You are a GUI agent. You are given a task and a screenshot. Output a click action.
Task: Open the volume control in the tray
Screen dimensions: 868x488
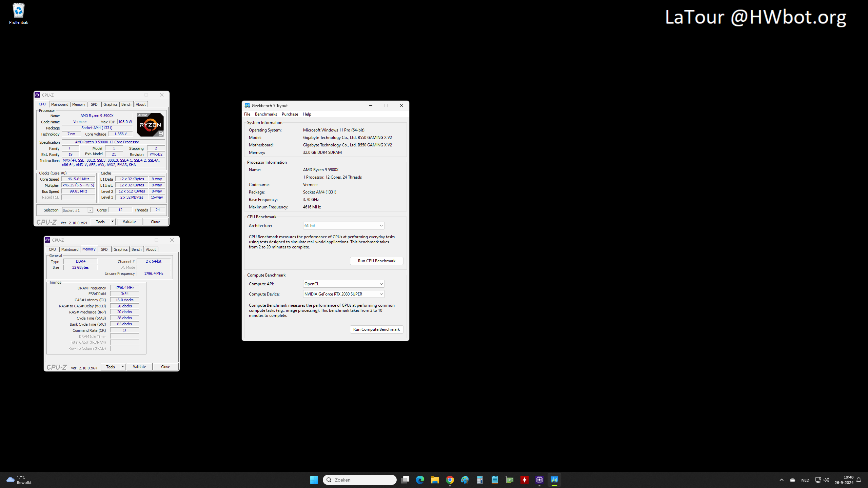coord(826,480)
